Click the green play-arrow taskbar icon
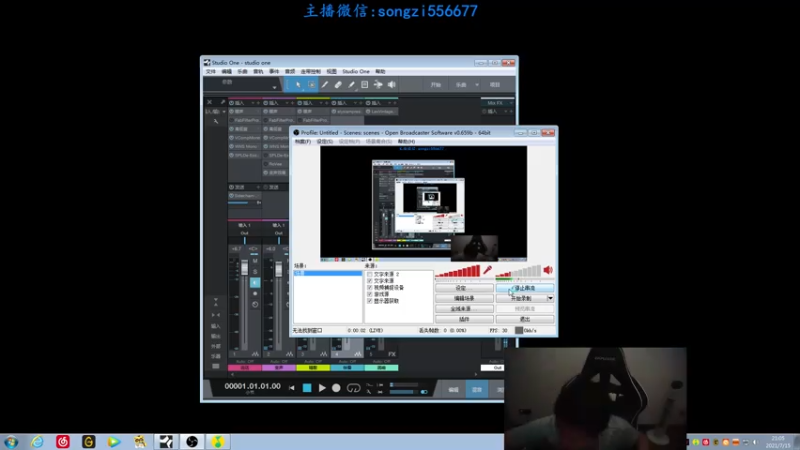Viewport: 800px width, 450px height. point(114,442)
